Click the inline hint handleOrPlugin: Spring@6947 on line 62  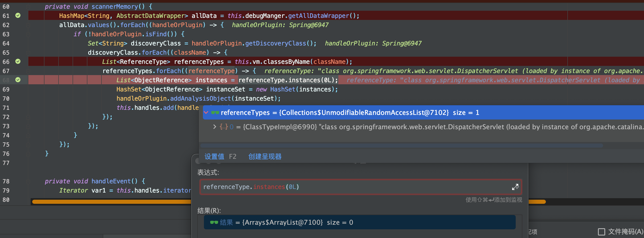pos(280,25)
